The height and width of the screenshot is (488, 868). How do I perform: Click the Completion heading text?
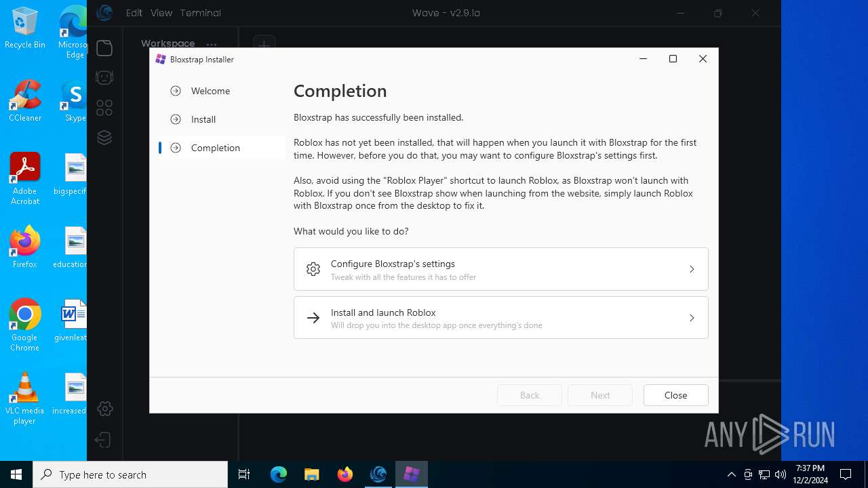pyautogui.click(x=340, y=91)
